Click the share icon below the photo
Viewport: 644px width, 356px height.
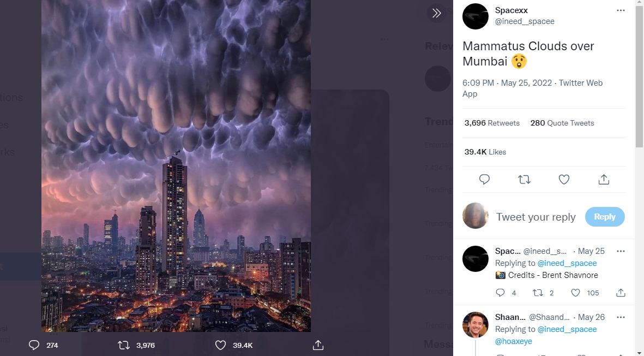tap(318, 345)
